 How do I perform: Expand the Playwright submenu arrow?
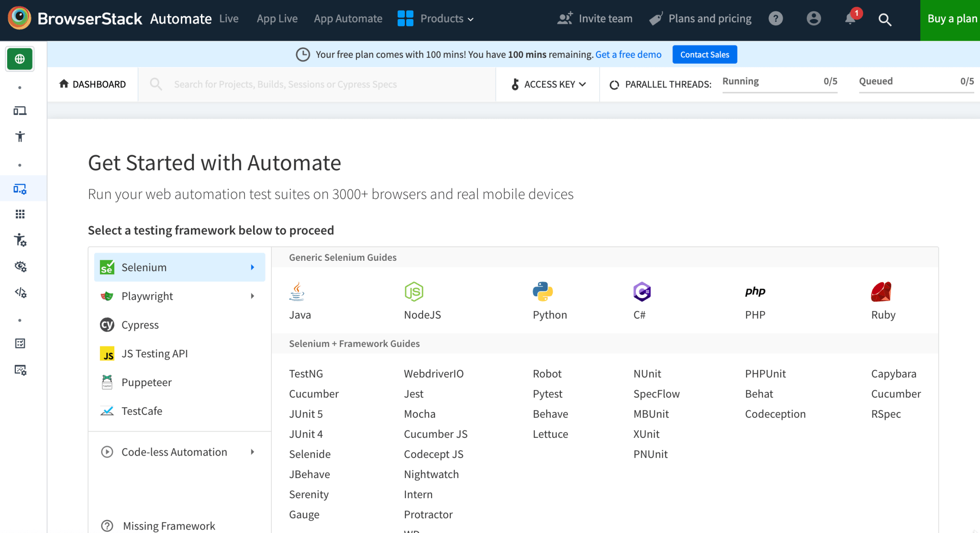click(x=253, y=296)
